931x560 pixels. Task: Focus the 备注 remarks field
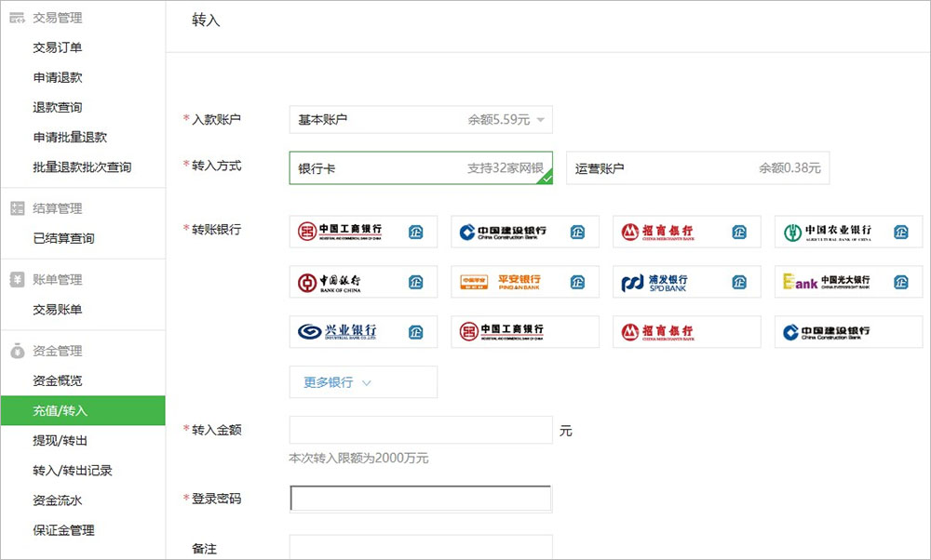click(421, 547)
